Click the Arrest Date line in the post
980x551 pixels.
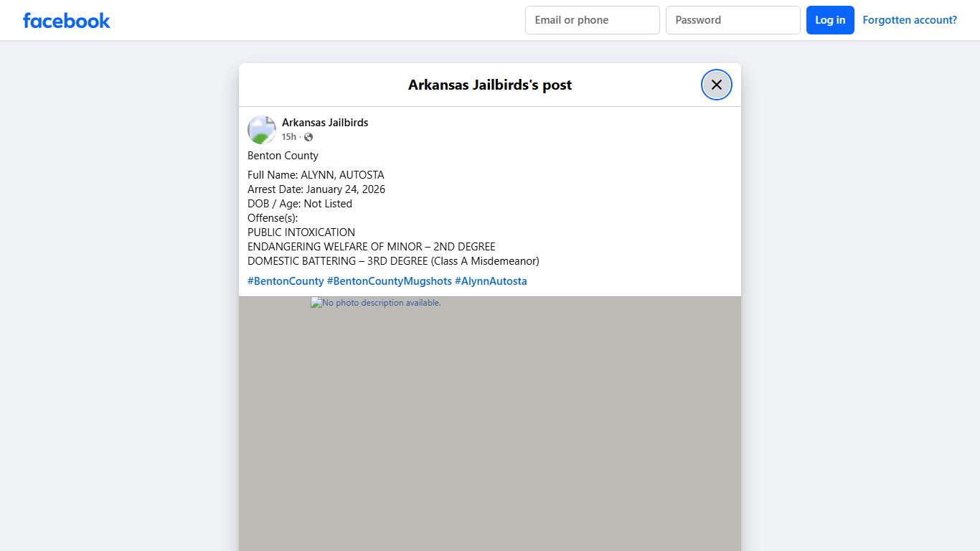(316, 189)
